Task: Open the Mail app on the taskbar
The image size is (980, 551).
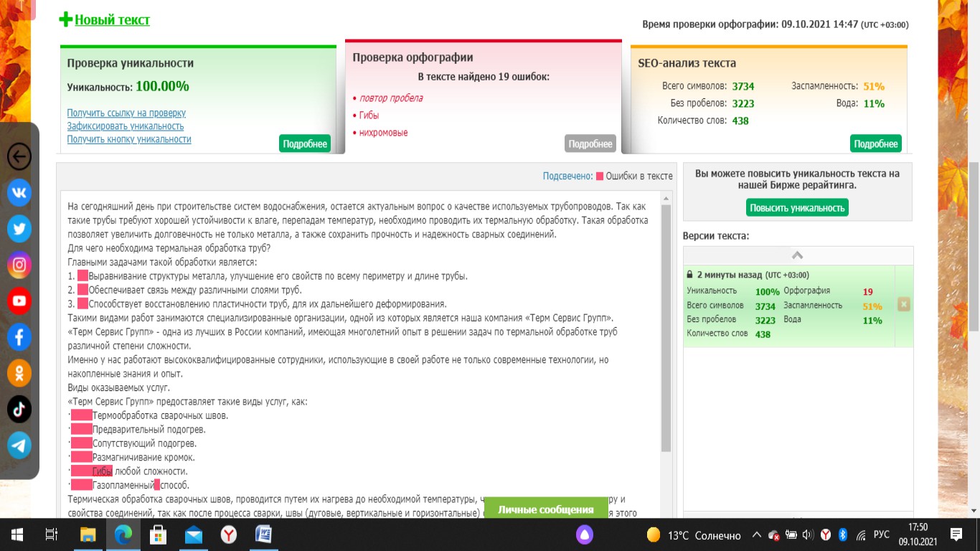Action: pyautogui.click(x=194, y=534)
